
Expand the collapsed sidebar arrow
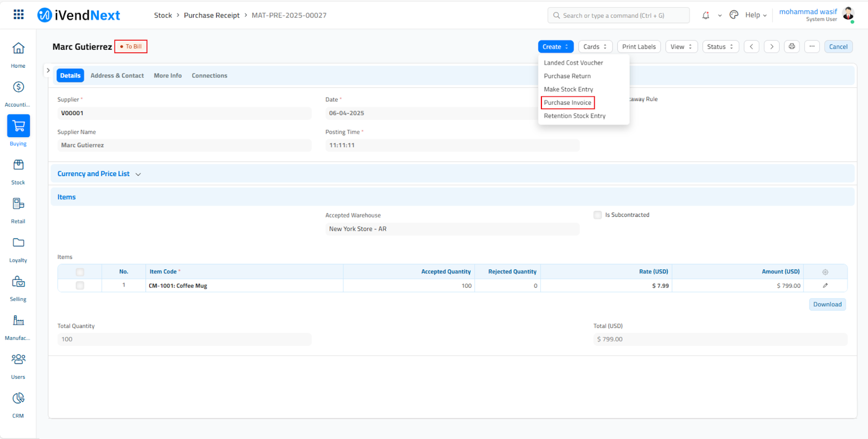pos(48,70)
